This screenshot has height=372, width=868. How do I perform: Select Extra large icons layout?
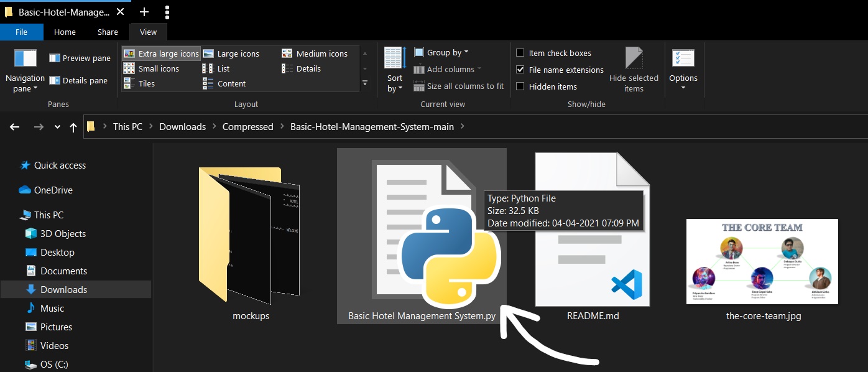(162, 53)
